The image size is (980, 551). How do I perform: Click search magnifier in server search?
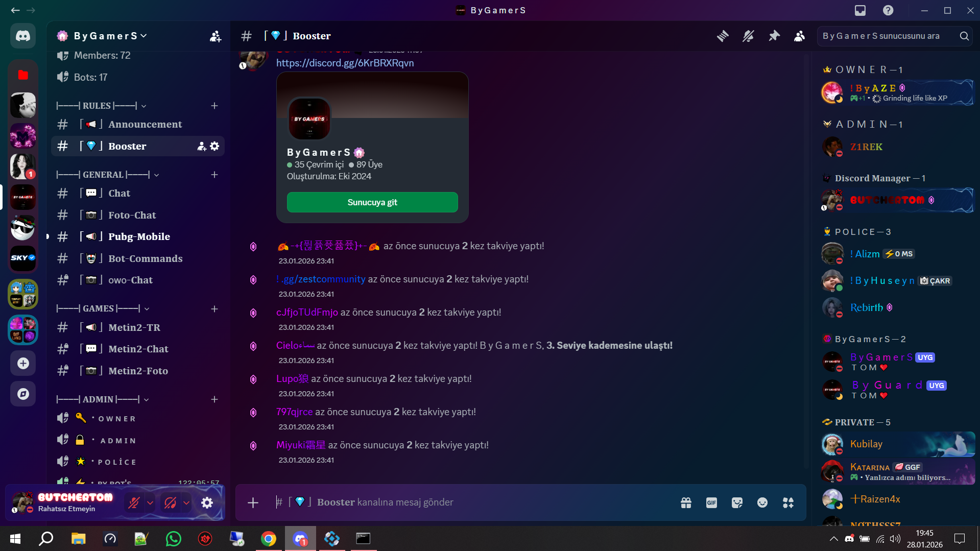pyautogui.click(x=964, y=36)
